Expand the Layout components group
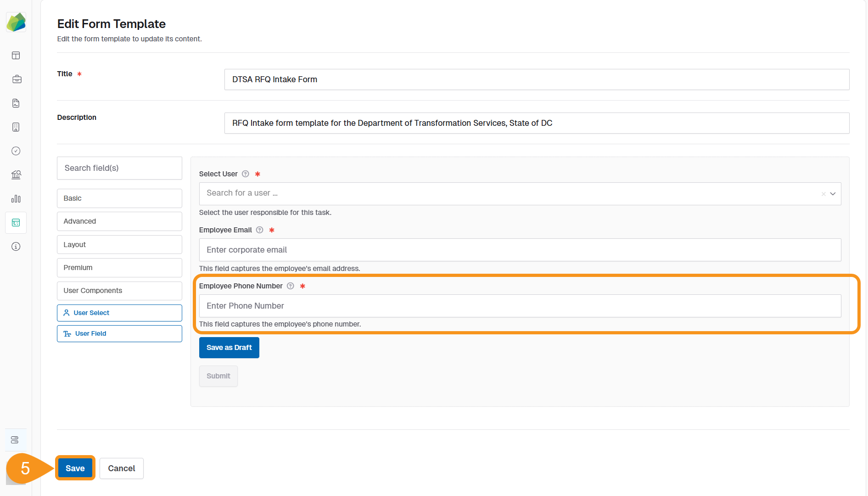The image size is (868, 496). click(119, 245)
